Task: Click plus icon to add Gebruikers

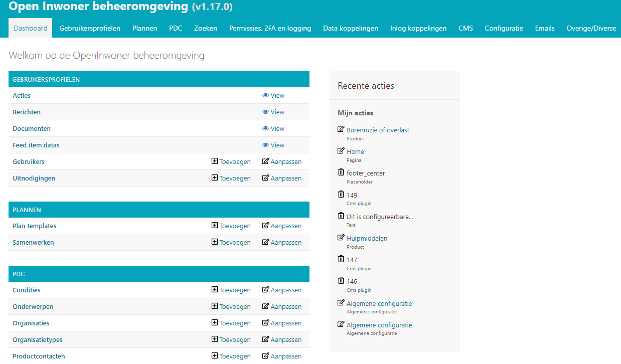Action: [215, 161]
